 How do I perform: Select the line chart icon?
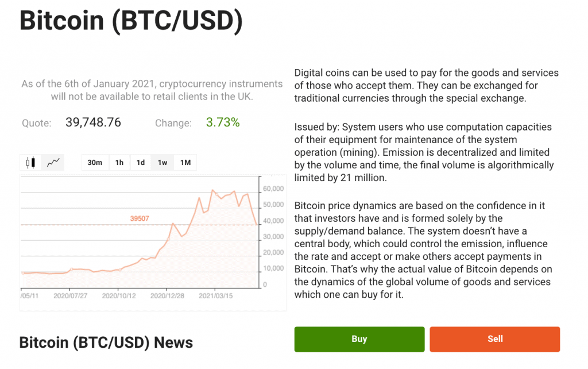tap(52, 162)
